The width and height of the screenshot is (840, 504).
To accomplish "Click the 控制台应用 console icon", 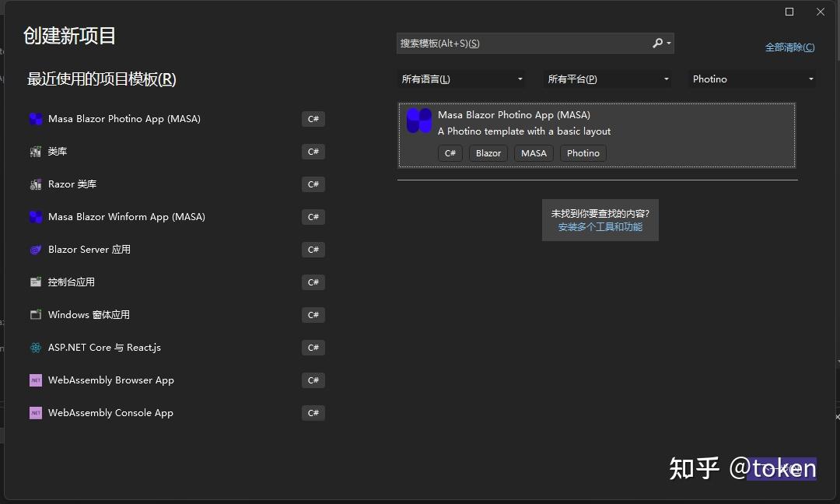I will [x=36, y=282].
